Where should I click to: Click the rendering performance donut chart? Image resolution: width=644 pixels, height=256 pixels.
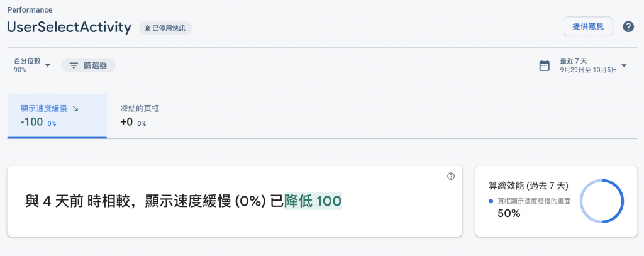click(x=601, y=201)
